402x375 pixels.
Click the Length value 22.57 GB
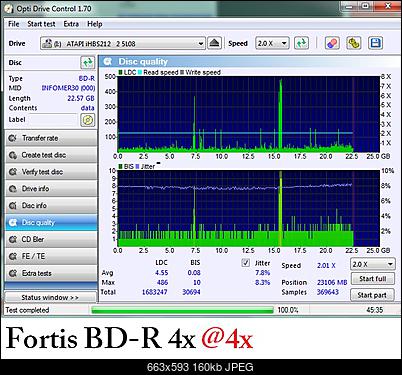(x=81, y=98)
